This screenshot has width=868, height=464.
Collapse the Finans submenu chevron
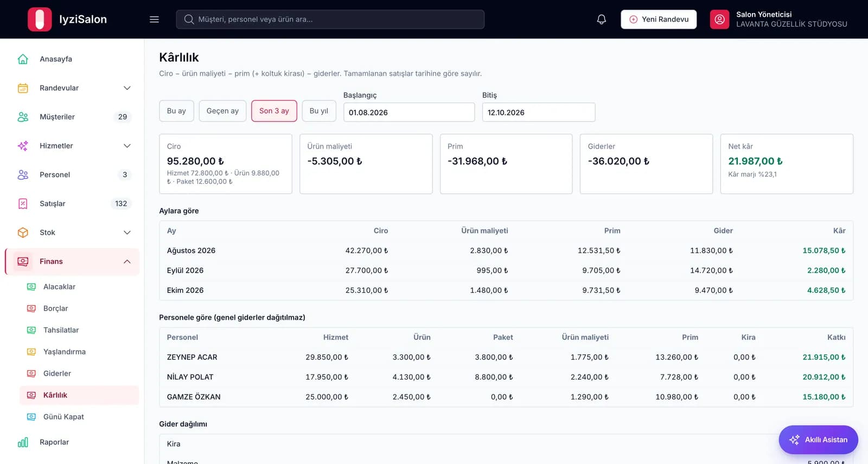(x=127, y=262)
